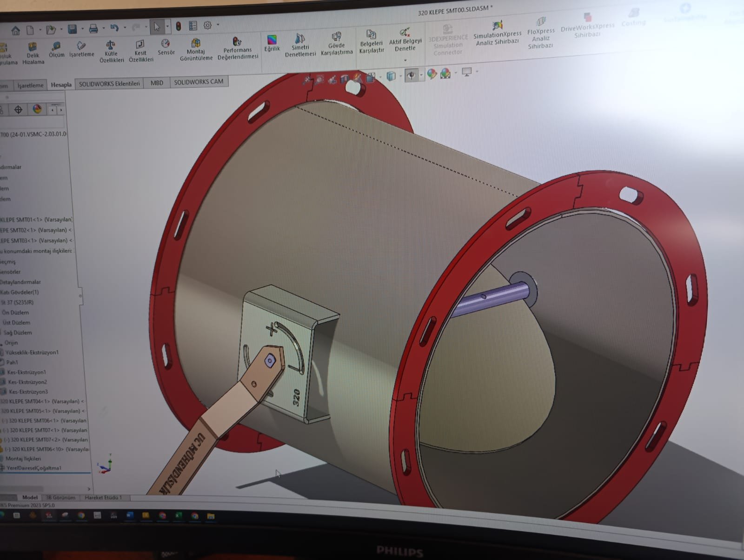Expand the options gear dropdown arrow
This screenshot has height=560, width=744.
(218, 25)
